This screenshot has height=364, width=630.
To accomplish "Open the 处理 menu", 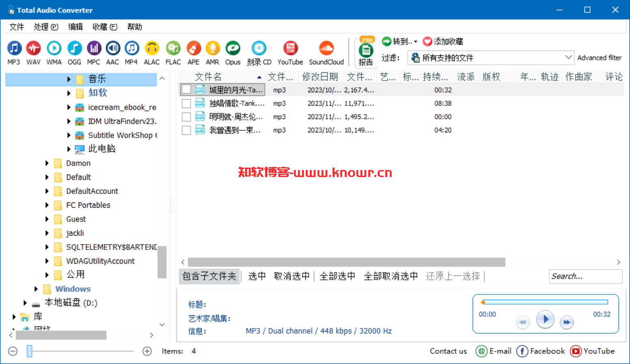I will point(46,27).
